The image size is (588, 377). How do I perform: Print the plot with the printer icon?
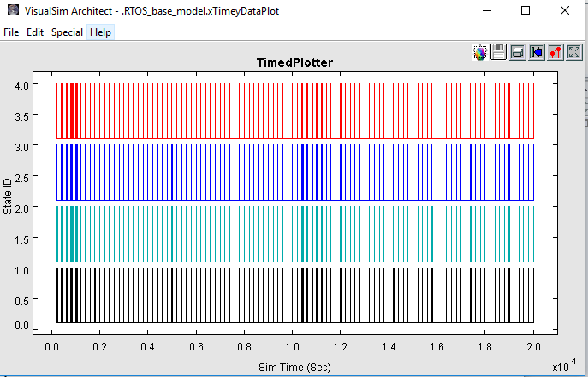click(x=518, y=53)
